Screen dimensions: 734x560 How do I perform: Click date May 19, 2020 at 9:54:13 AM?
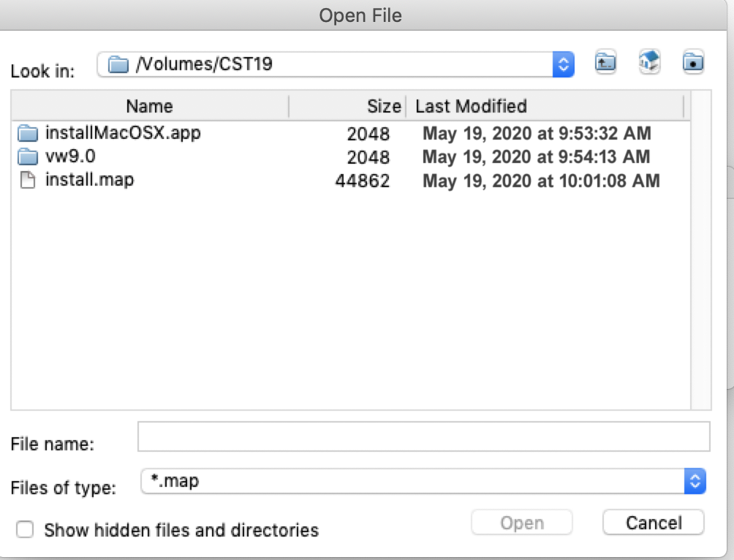click(x=537, y=157)
